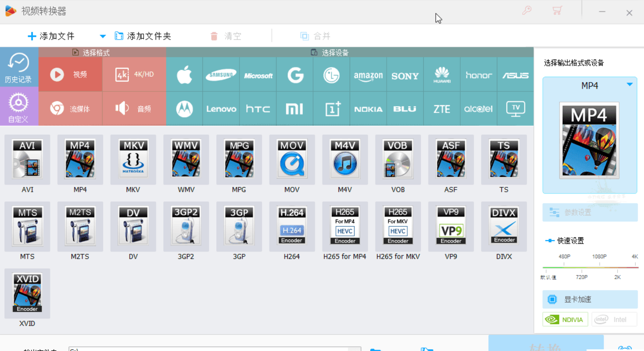Pick the DIVX encoder format

(x=504, y=226)
